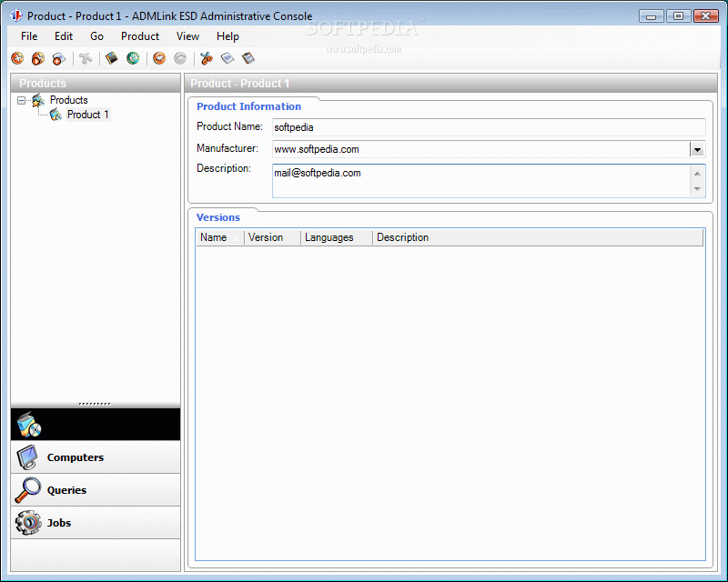Click the scissors cut toolbar icon

coord(207,58)
